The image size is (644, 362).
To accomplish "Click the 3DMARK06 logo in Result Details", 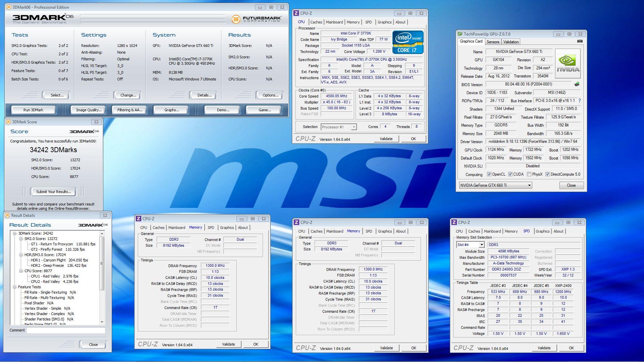I will 93,225.
